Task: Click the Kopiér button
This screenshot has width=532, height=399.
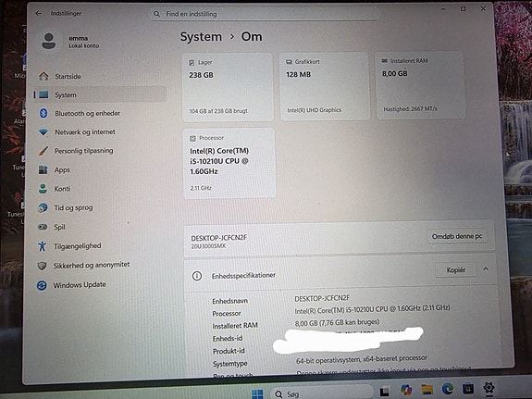Action: (x=455, y=270)
